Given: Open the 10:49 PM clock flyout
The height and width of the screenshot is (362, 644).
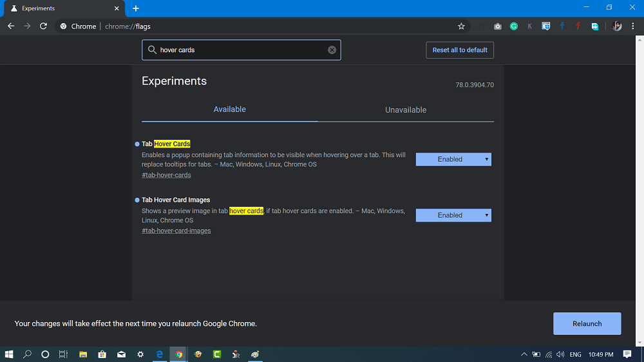Looking at the screenshot, I should click(x=601, y=354).
